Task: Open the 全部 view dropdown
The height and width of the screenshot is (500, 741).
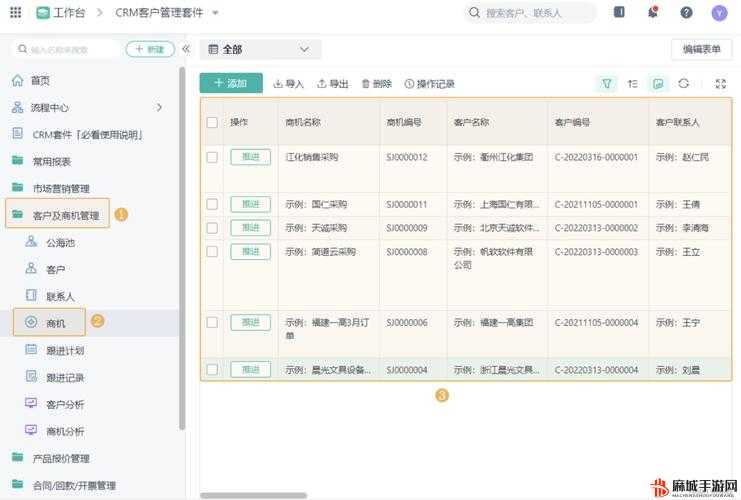Action: (260, 49)
